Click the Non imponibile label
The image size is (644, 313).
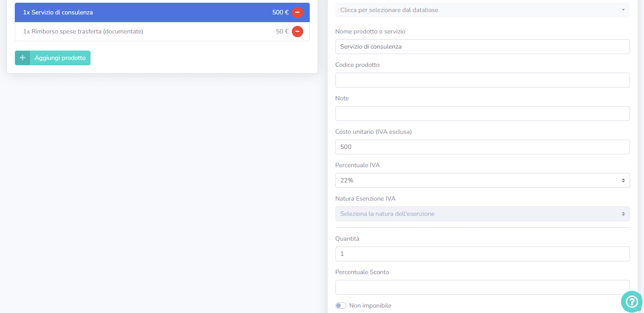pyautogui.click(x=370, y=306)
